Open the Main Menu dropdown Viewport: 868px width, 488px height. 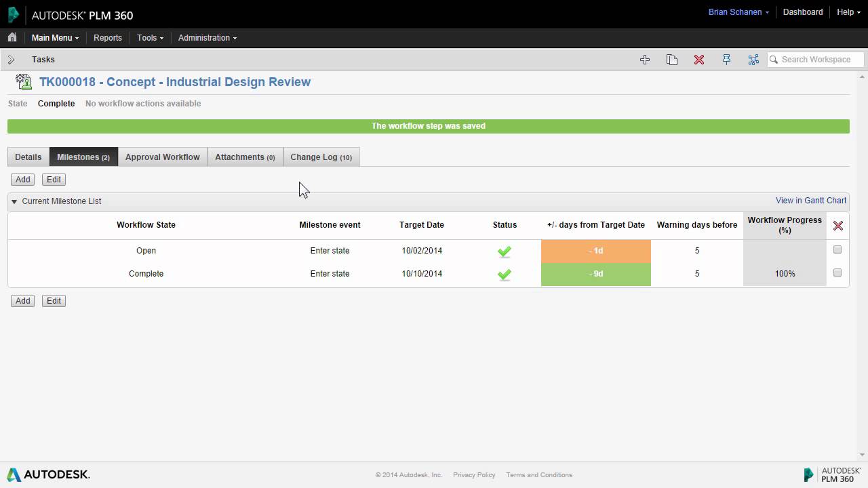[x=55, y=38]
